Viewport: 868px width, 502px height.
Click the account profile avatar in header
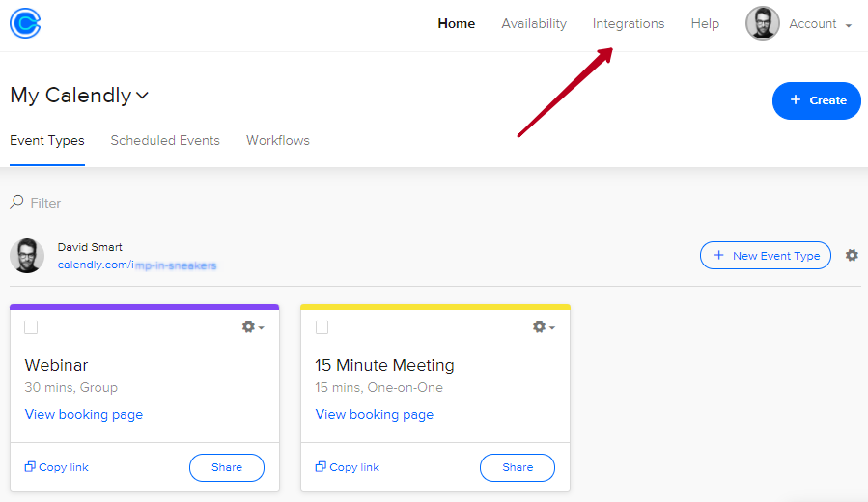click(x=762, y=23)
